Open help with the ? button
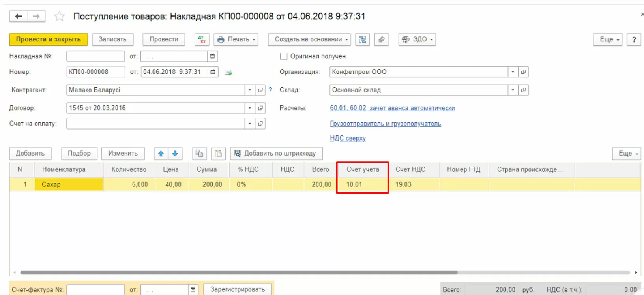644x295 pixels. click(634, 39)
